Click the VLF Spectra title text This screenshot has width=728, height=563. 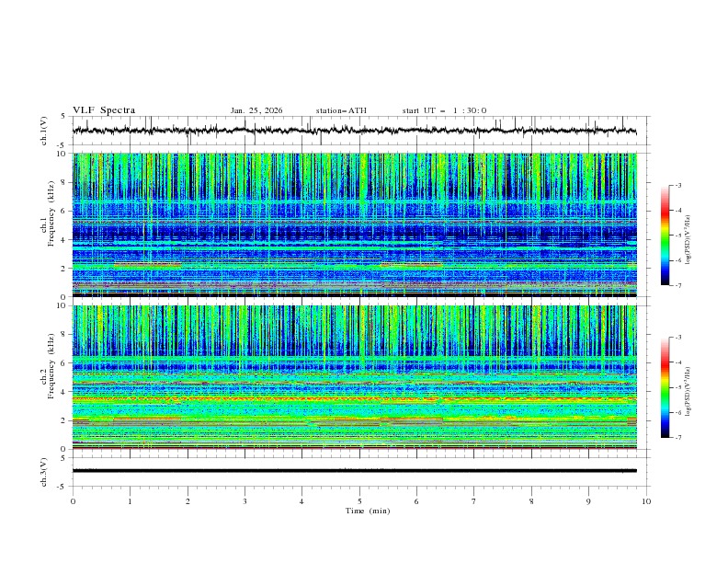click(104, 110)
